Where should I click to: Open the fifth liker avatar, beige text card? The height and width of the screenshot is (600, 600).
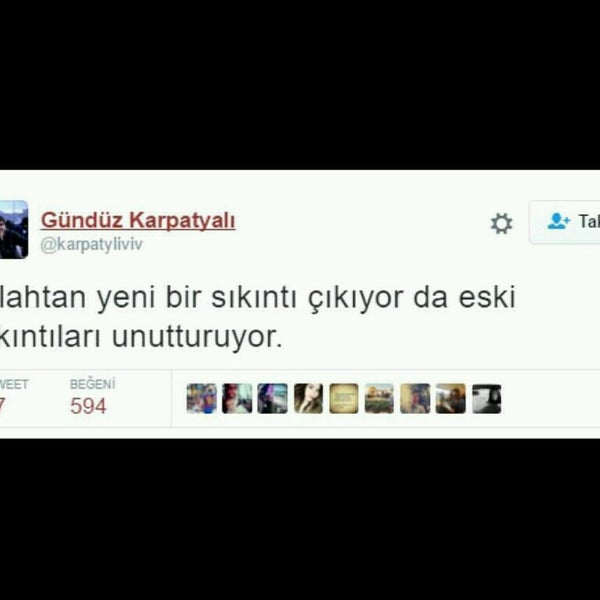(x=344, y=398)
